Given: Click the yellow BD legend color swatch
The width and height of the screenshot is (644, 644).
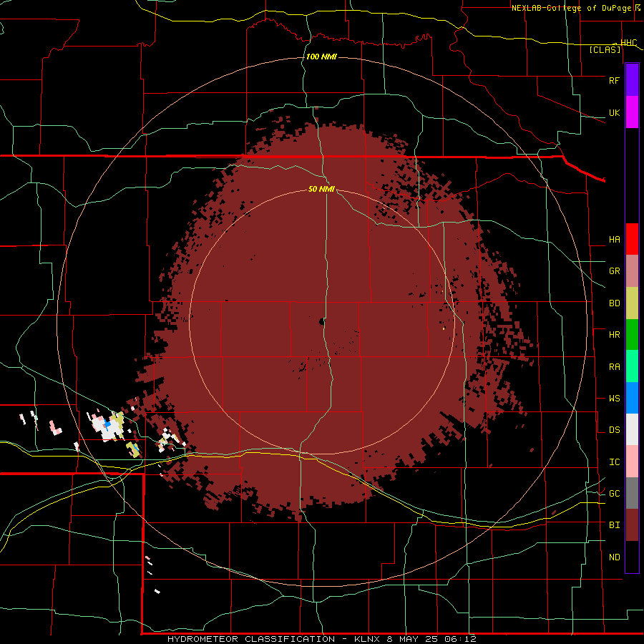Looking at the screenshot, I should click(x=632, y=303).
